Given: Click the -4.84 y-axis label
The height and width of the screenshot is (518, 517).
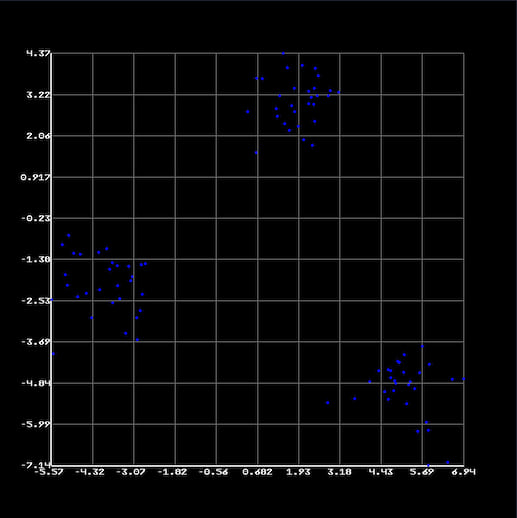Looking at the screenshot, I should pyautogui.click(x=37, y=383).
